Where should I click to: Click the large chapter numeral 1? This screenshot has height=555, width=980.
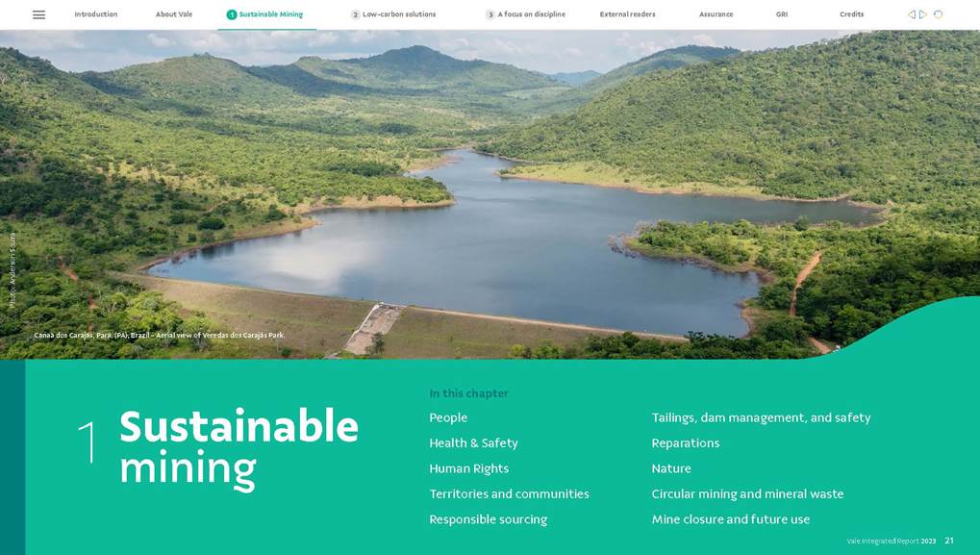[88, 441]
